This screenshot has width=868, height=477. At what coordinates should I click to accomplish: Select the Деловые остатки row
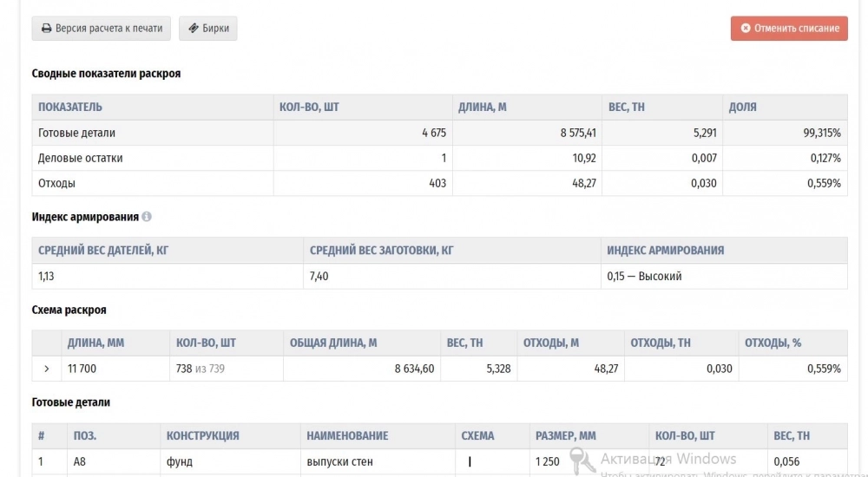(439, 158)
